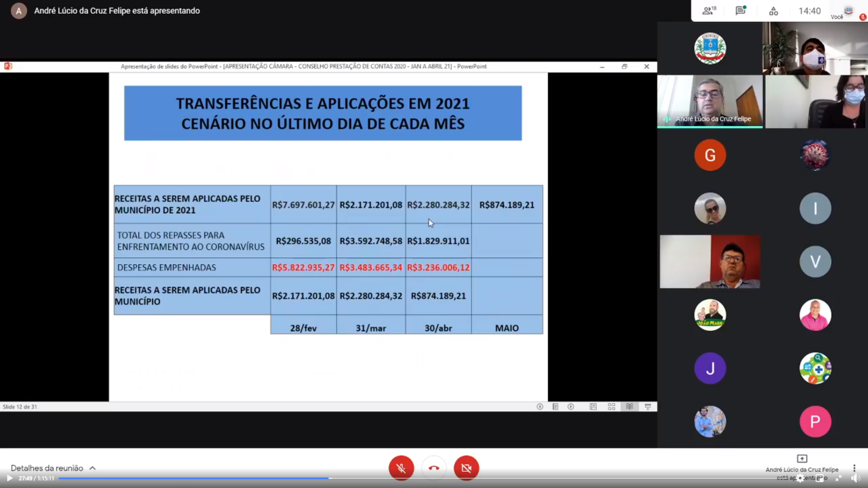The image size is (868, 488).
Task: Switch to PowerPoint Normal view
Action: click(x=593, y=407)
